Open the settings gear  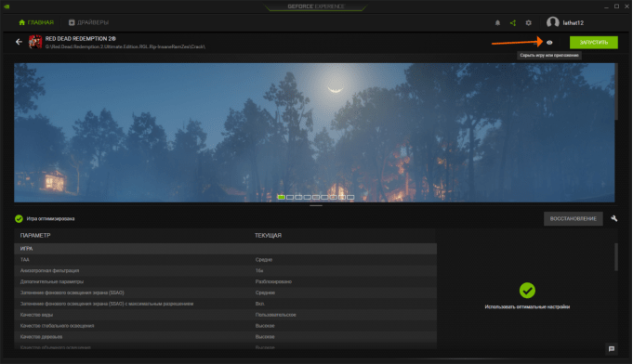[x=529, y=23]
